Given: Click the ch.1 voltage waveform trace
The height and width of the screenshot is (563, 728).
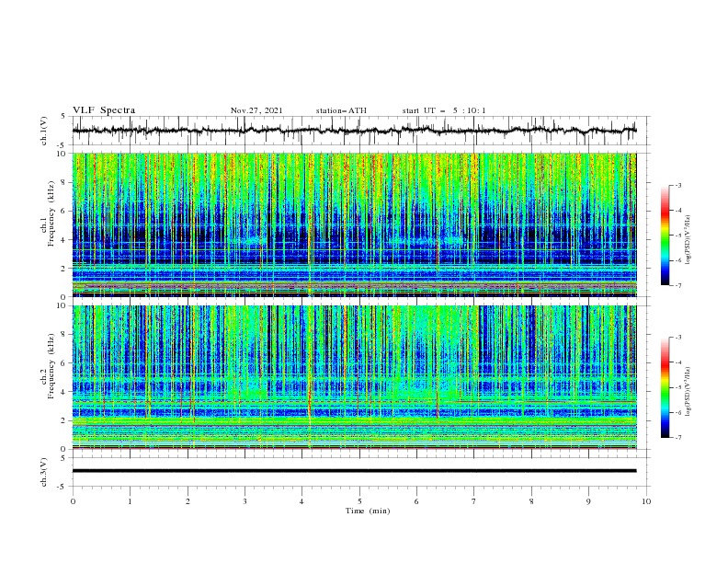Looking at the screenshot, I should 354,131.
